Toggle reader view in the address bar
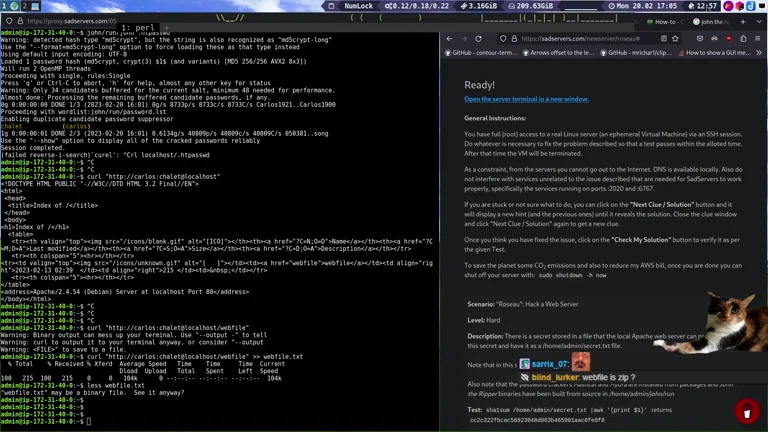This screenshot has width=768, height=432. [x=664, y=39]
